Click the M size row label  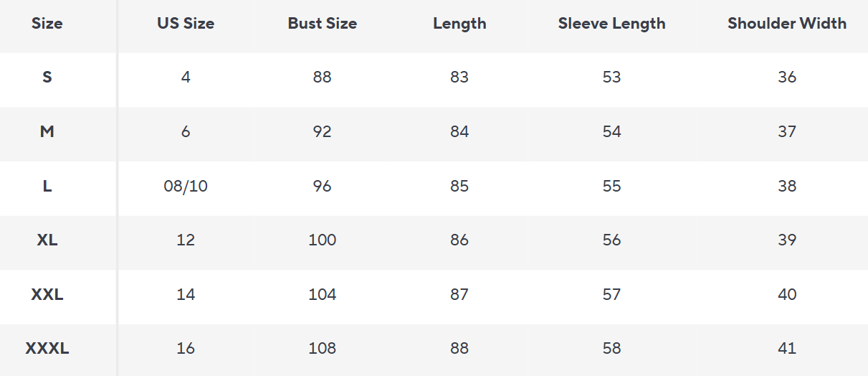coord(47,132)
